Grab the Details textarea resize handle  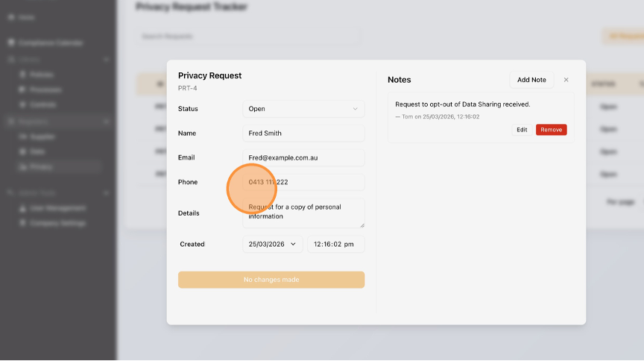click(x=362, y=225)
